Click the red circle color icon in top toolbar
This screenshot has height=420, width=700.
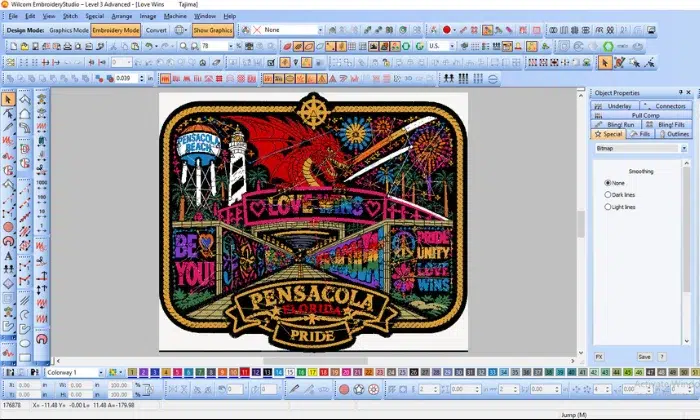point(446,30)
